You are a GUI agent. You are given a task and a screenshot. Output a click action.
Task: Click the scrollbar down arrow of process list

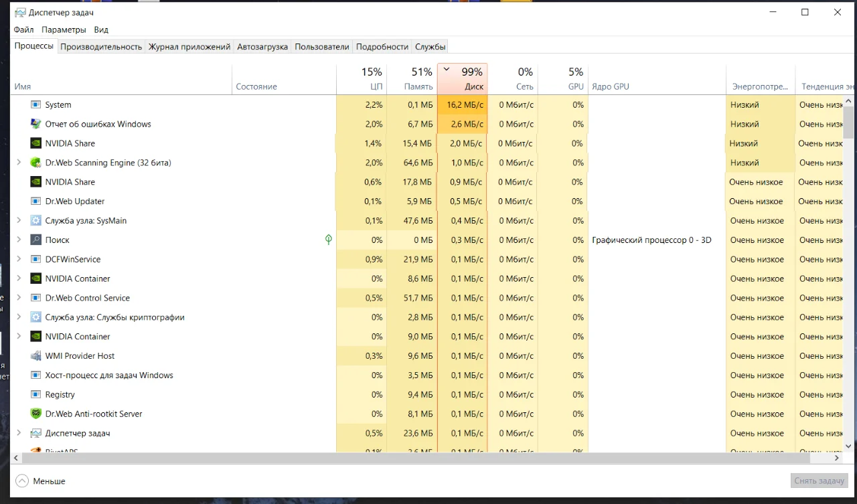coord(848,446)
